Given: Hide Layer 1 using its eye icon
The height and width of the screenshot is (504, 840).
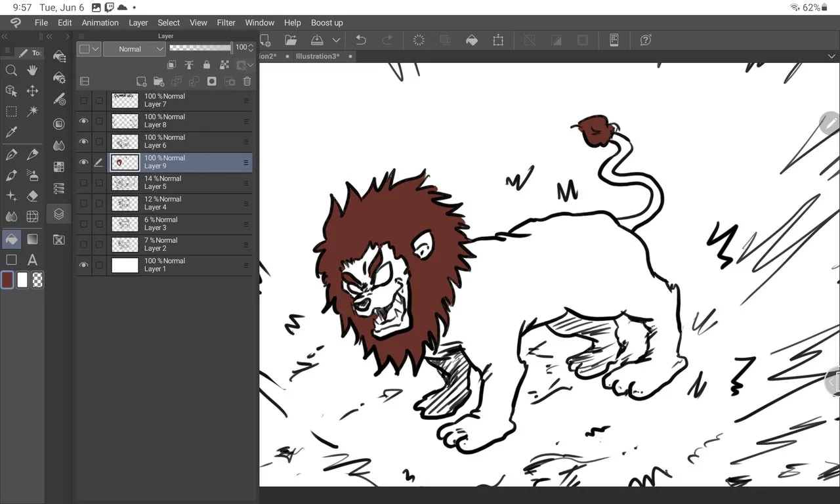Looking at the screenshot, I should pos(83,265).
